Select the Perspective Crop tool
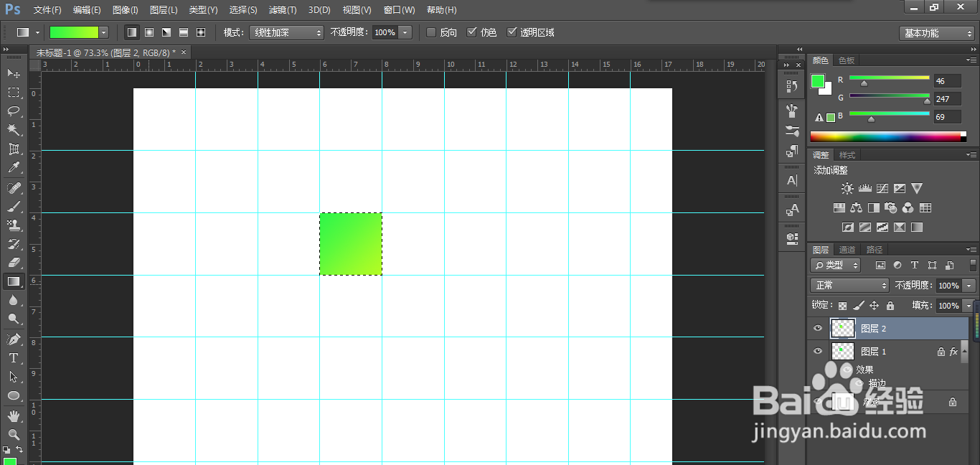 14,149
